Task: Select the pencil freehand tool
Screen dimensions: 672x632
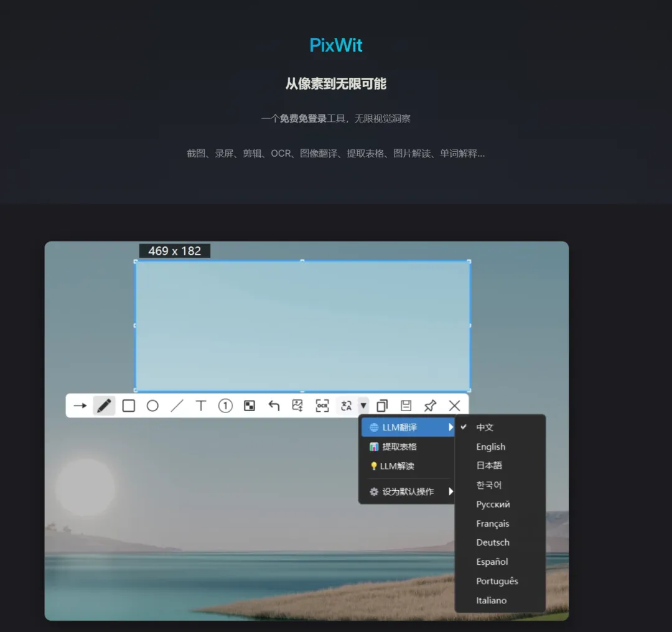Action: coord(104,406)
